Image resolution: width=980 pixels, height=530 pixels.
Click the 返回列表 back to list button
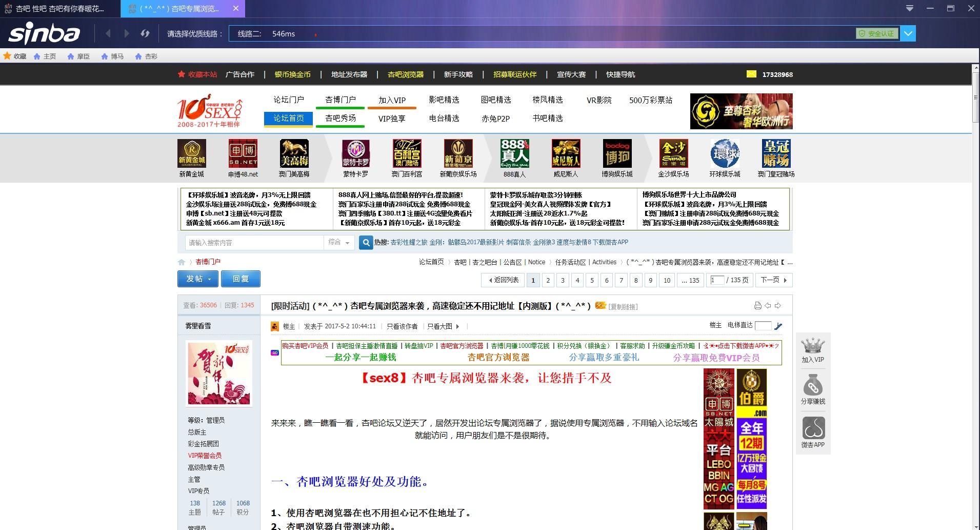503,280
